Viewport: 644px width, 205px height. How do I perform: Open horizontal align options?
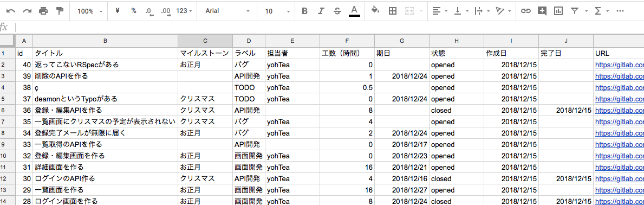439,11
